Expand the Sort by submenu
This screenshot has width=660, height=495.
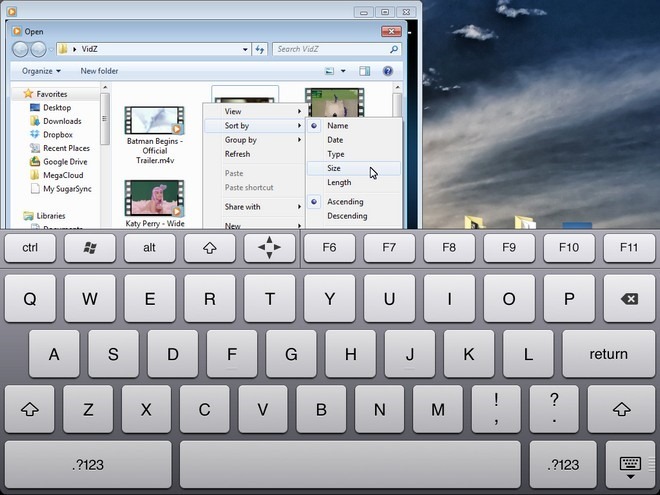(254, 126)
